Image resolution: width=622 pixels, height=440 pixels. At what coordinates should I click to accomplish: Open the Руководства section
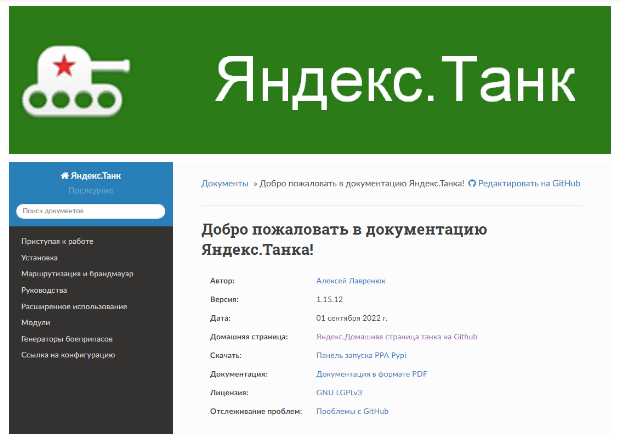tap(44, 290)
